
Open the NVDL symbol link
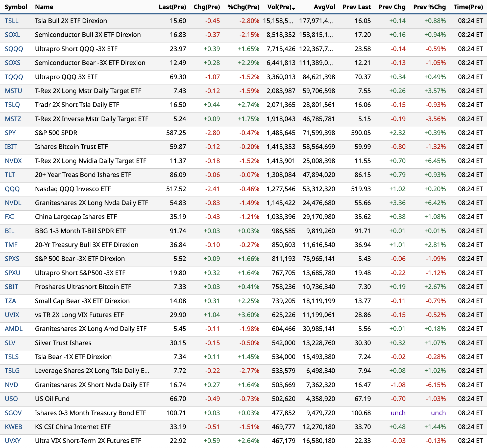tap(13, 203)
